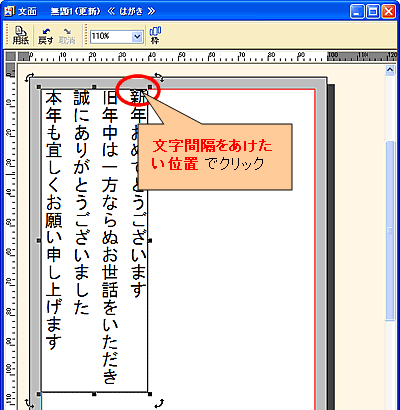Click the top-left corner handle of the text frame

38,87
